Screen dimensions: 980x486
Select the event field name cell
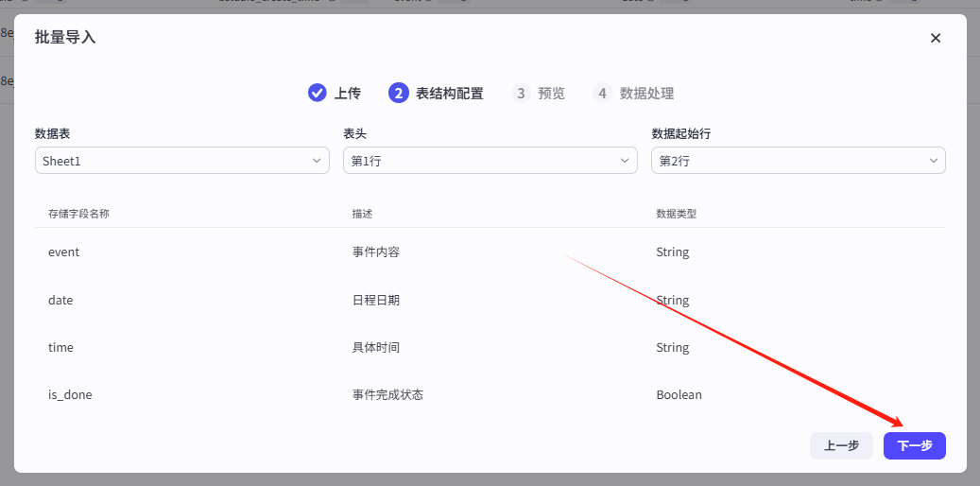64,252
